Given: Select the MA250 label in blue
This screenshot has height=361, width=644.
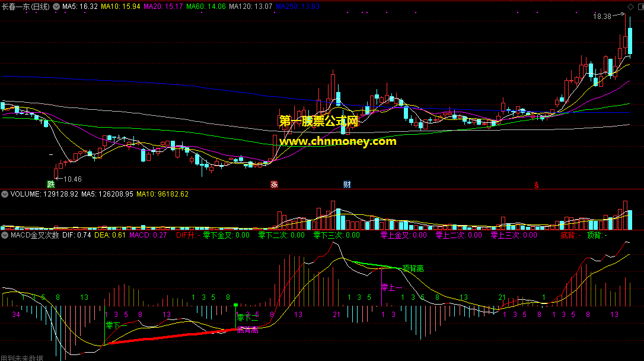Looking at the screenshot, I should [298, 7].
